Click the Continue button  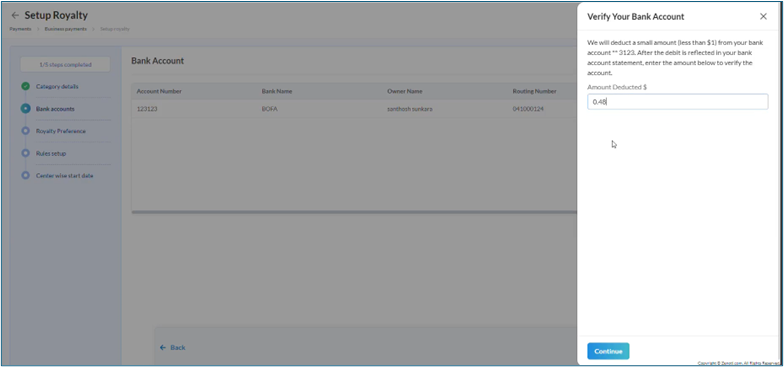pos(608,351)
